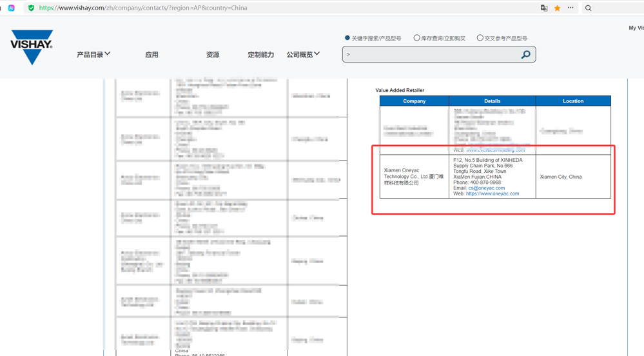Click the browser address bar URL
Image resolution: width=644 pixels, height=356 pixels.
[143, 8]
